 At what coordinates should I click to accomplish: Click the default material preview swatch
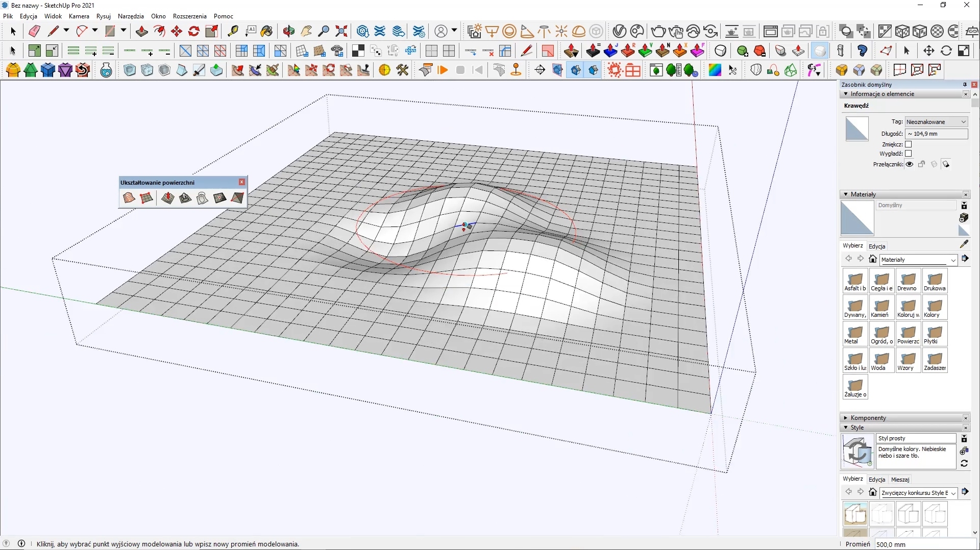click(857, 218)
